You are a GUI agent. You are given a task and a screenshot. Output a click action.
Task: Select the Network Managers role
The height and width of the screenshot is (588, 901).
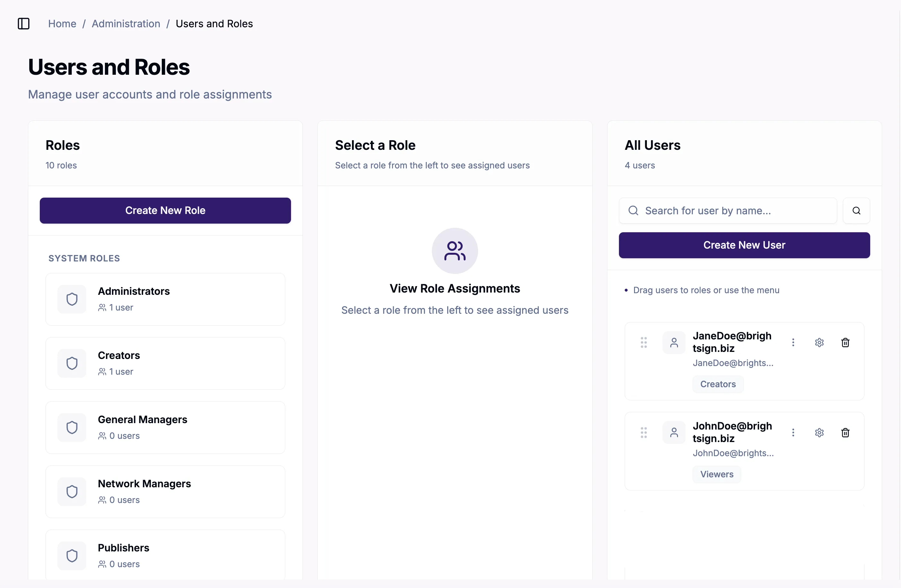(x=166, y=491)
